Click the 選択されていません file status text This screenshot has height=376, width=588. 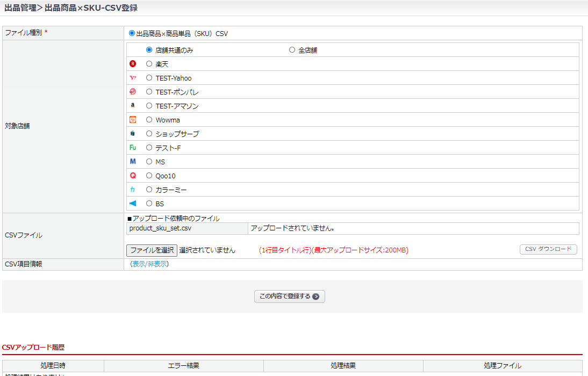pos(207,250)
